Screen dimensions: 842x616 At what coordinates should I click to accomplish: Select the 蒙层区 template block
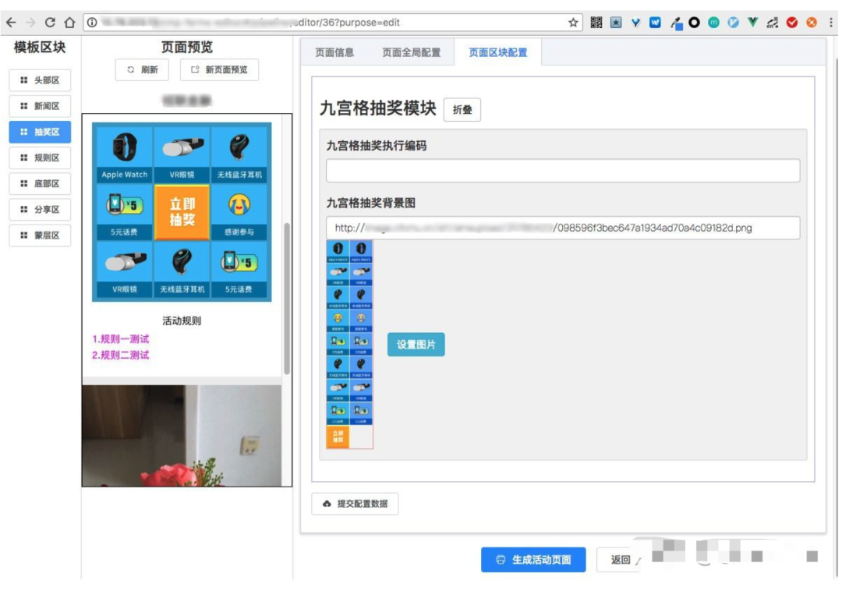(x=40, y=235)
